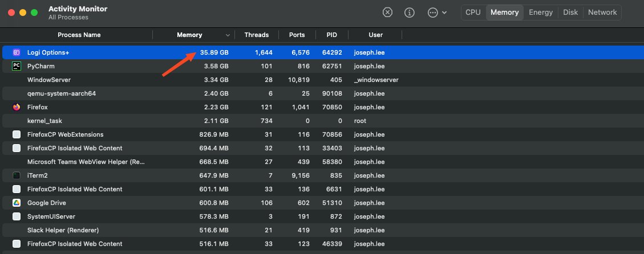Click the root user entry

(x=360, y=121)
